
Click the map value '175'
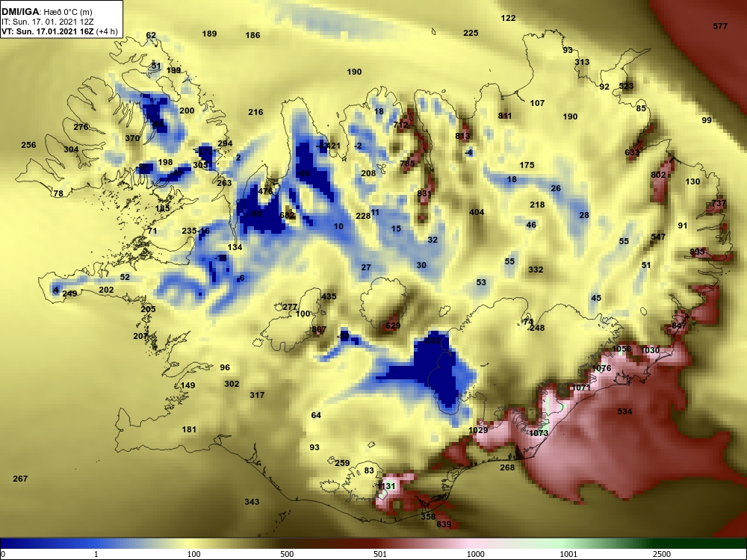527,165
